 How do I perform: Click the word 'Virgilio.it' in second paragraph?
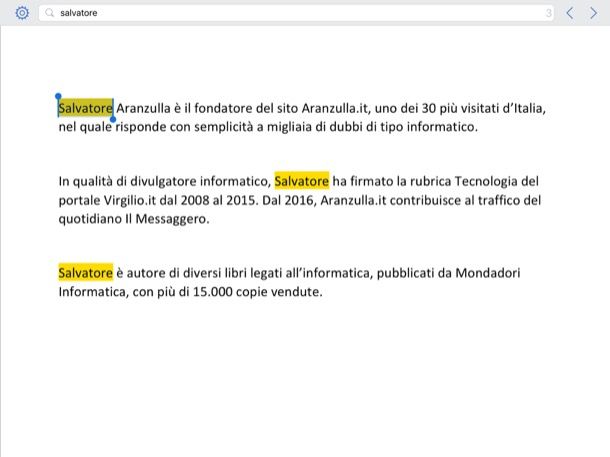(x=130, y=201)
